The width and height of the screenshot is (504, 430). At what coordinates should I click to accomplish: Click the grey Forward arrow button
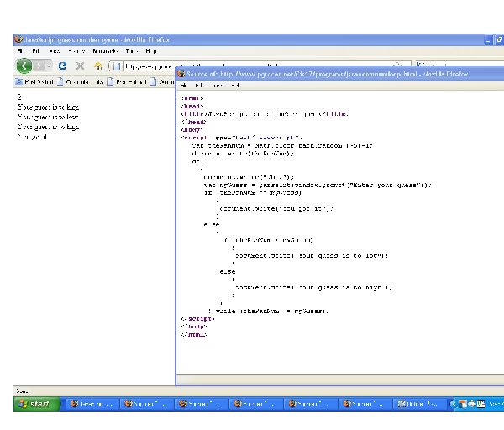point(39,66)
